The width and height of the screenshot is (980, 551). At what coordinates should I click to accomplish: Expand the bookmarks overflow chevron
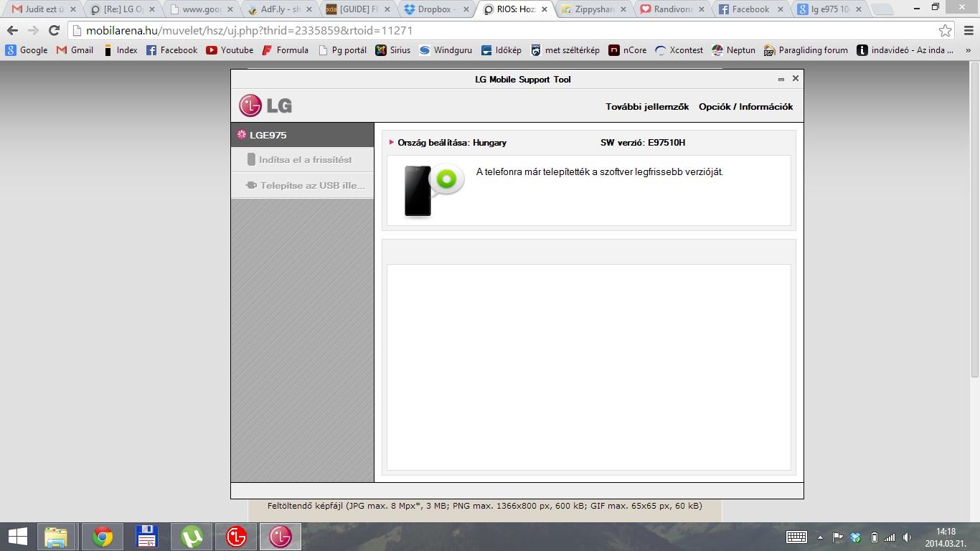click(969, 50)
